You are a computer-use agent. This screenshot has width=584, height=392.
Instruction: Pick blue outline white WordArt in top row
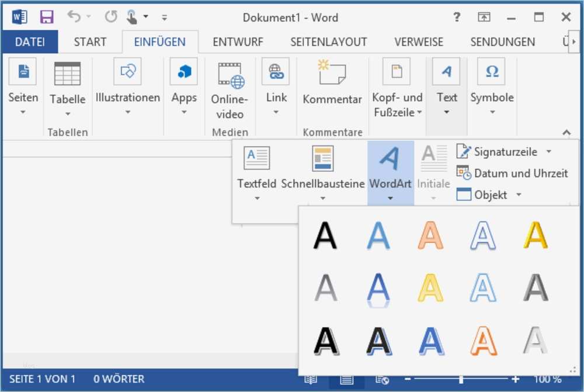click(x=483, y=235)
